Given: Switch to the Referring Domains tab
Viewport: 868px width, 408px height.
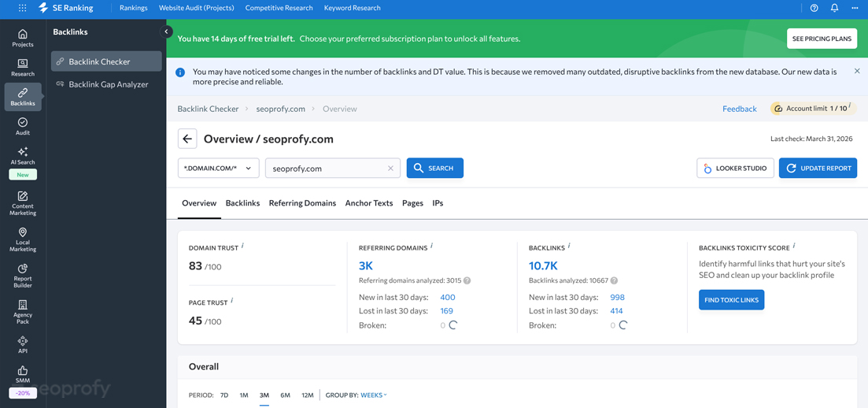Looking at the screenshot, I should coord(302,203).
